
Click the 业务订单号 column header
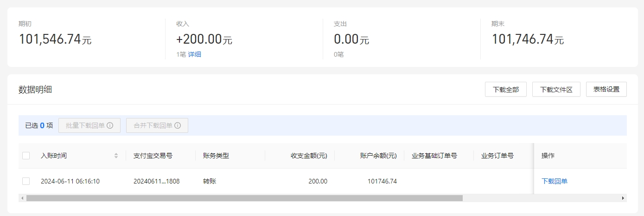pos(497,156)
